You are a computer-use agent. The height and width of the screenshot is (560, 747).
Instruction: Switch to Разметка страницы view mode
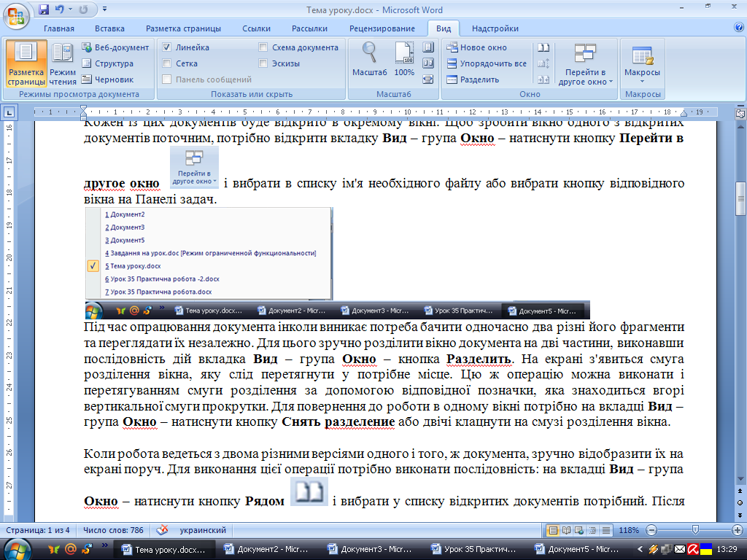pyautogui.click(x=26, y=64)
